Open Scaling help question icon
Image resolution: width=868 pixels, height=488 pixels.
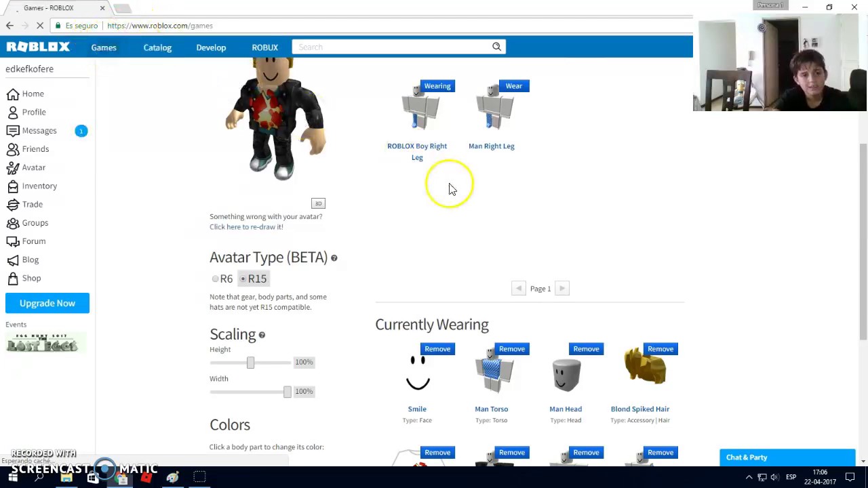tap(262, 335)
